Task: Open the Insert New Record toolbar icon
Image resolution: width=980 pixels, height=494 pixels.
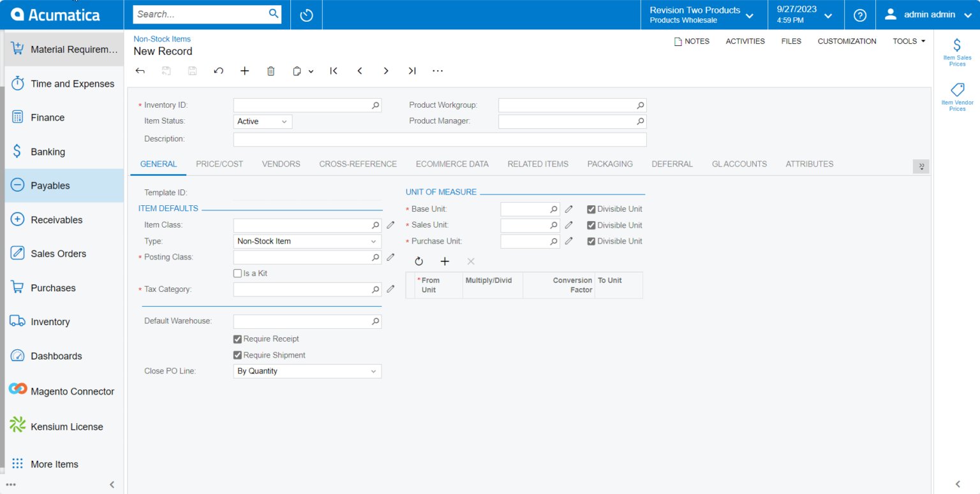Action: (x=244, y=71)
